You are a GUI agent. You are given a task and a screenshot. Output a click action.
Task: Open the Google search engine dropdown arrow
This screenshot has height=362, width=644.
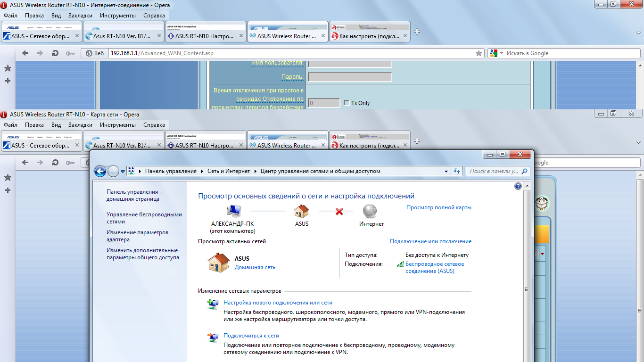[x=501, y=53]
